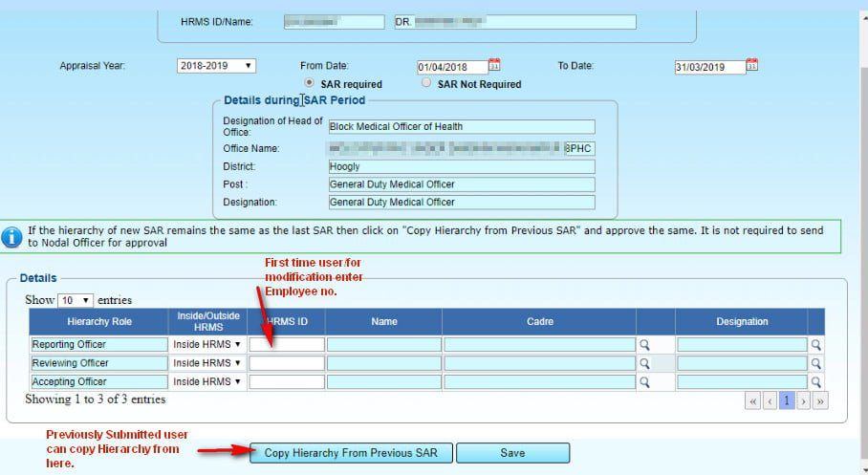
Task: Search designation for Accepting Officer row
Action: pos(816,382)
